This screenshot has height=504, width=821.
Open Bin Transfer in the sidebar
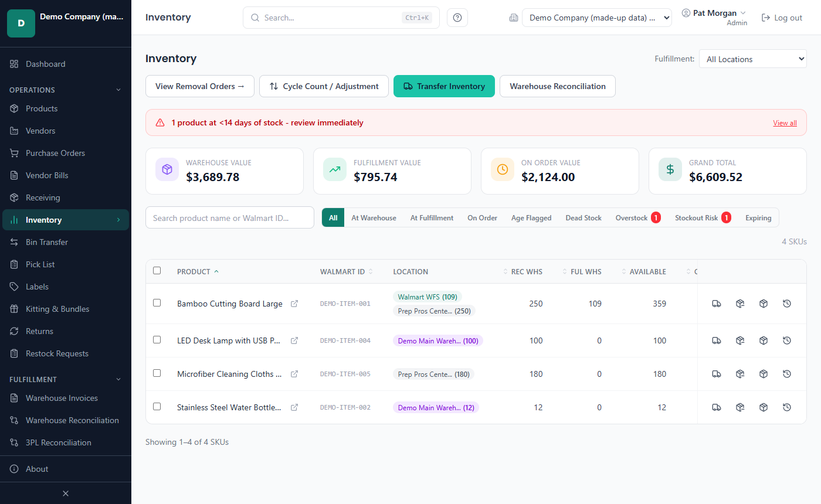point(66,242)
